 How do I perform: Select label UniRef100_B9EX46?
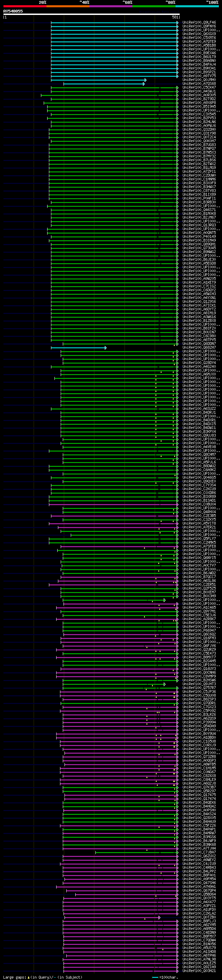[x=199, y=53]
